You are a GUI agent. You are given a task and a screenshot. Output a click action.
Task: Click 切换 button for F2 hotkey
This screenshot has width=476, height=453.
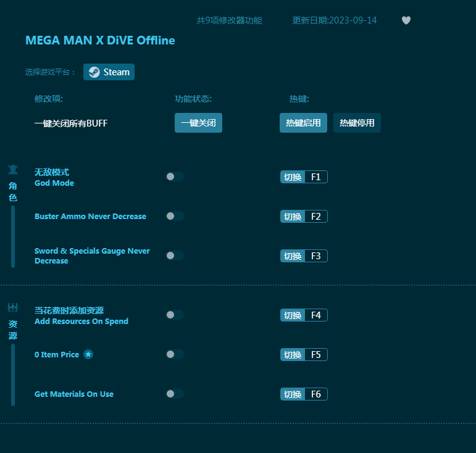293,217
